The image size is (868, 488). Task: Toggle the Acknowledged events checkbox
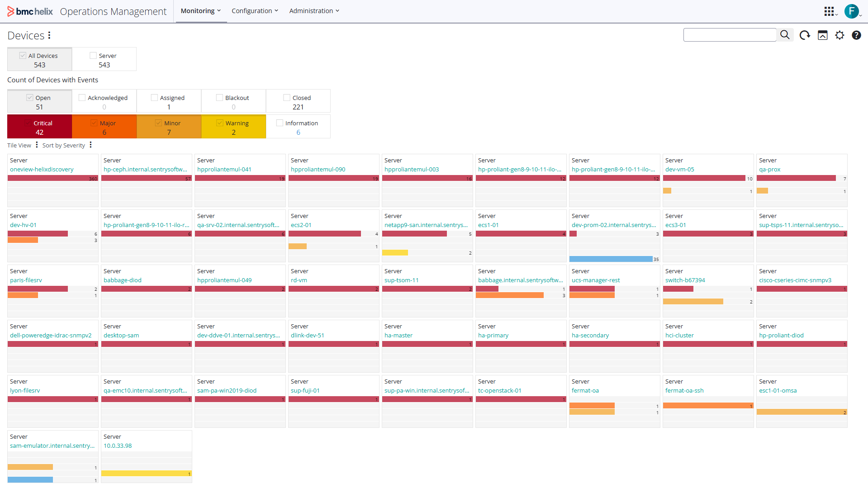(x=82, y=98)
